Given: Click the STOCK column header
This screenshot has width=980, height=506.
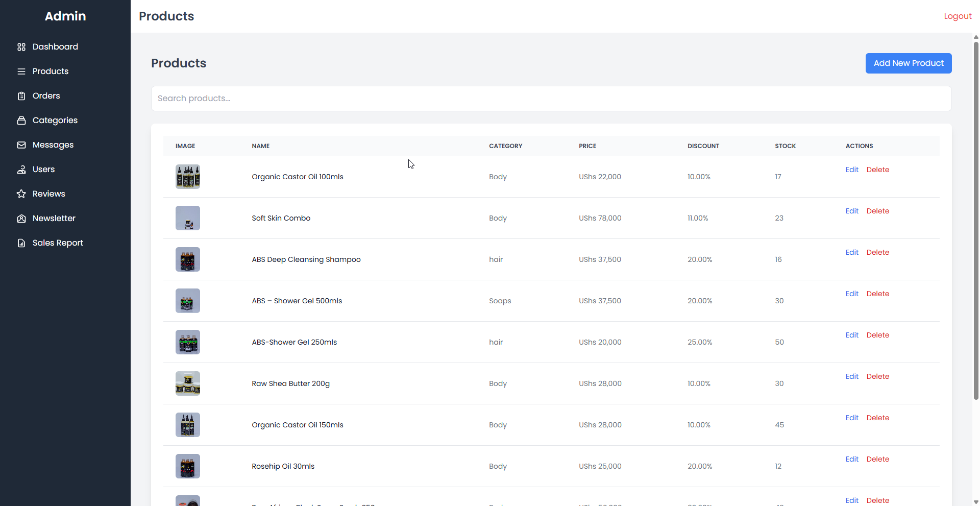Looking at the screenshot, I should click(x=785, y=146).
